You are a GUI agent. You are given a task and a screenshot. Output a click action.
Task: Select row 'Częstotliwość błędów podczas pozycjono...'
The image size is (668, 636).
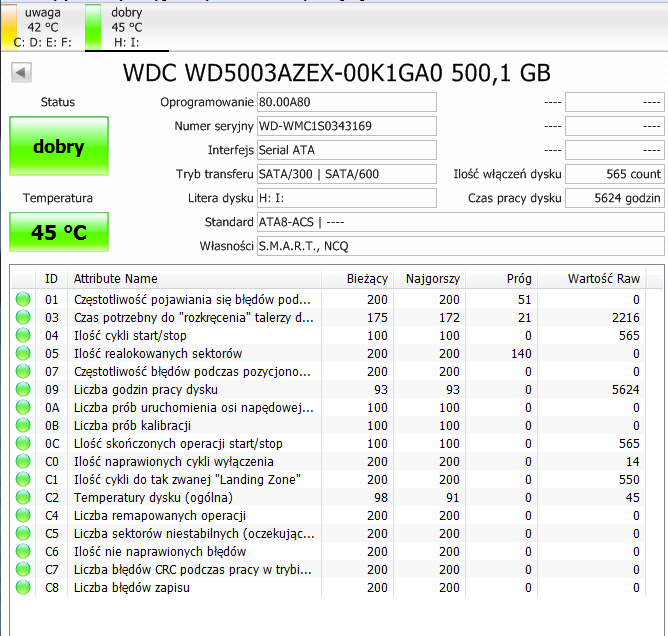coord(328,371)
